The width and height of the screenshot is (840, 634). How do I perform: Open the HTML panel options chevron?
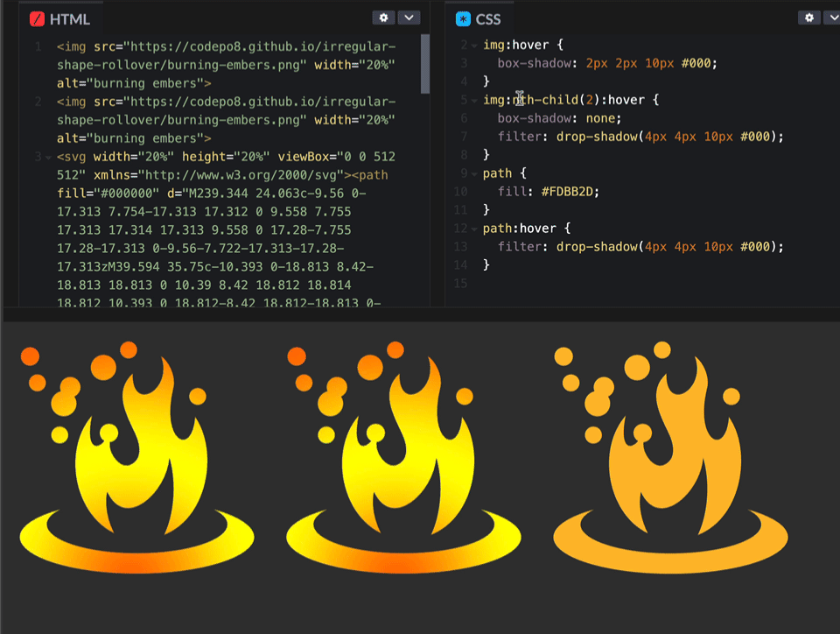[x=408, y=17]
